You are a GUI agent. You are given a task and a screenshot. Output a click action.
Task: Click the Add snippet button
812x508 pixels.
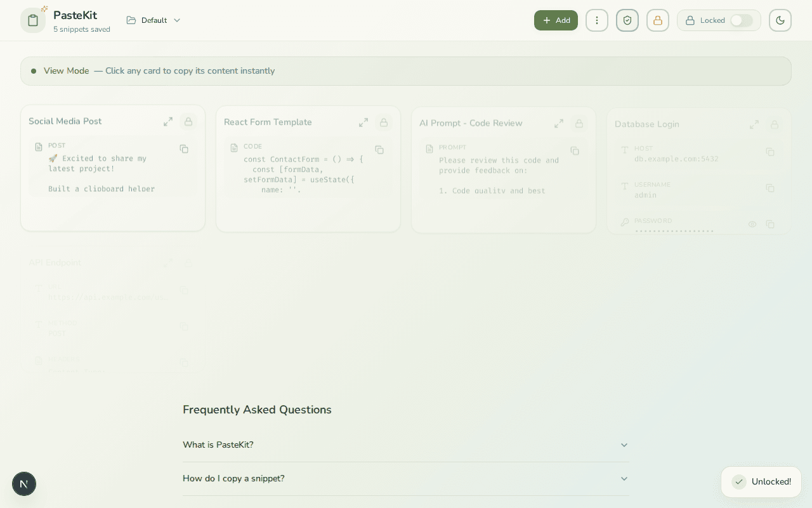click(556, 20)
